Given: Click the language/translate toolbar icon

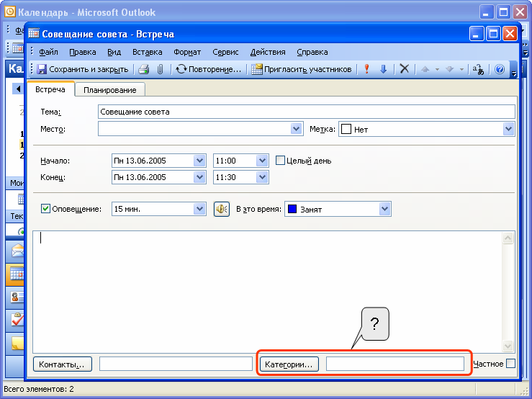Looking at the screenshot, I should click(x=479, y=69).
